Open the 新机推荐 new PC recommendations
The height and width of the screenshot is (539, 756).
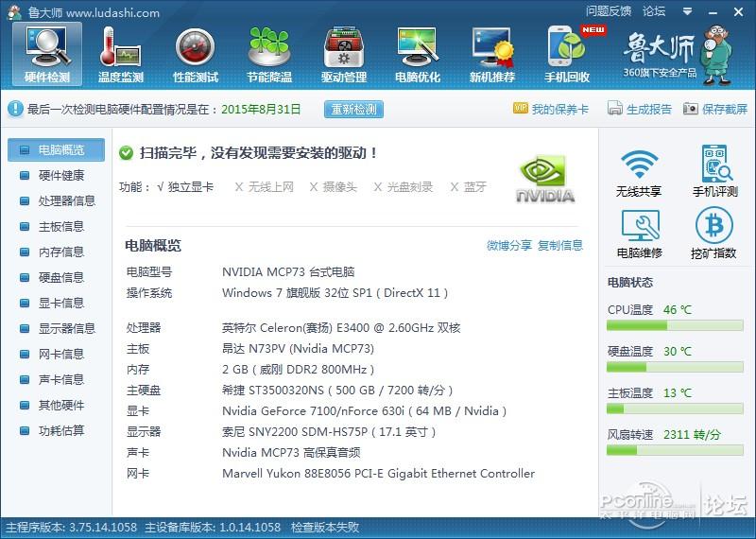click(492, 54)
